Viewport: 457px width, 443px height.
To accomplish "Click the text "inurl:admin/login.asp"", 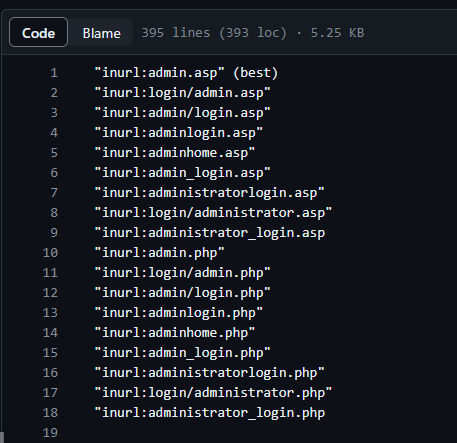I will pos(182,113).
